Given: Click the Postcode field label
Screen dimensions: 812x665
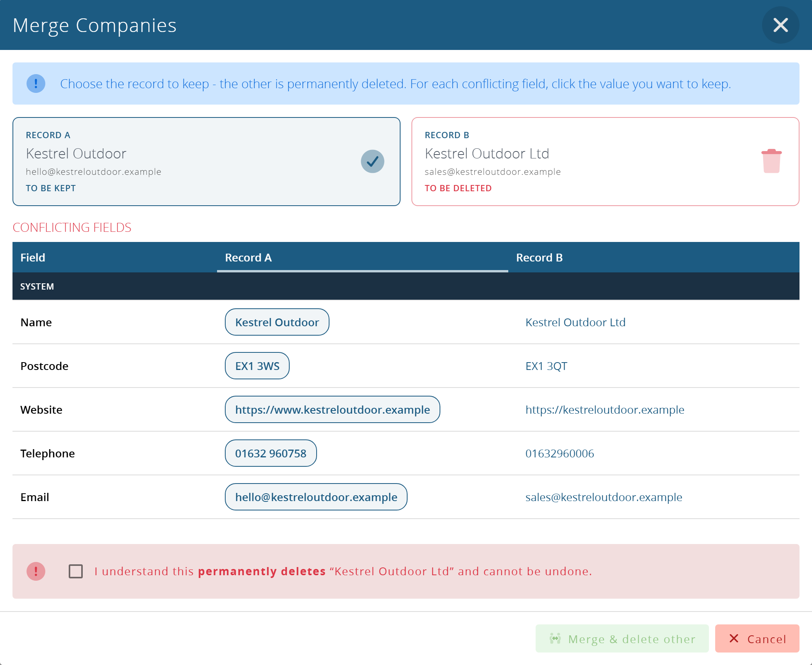Looking at the screenshot, I should click(44, 366).
